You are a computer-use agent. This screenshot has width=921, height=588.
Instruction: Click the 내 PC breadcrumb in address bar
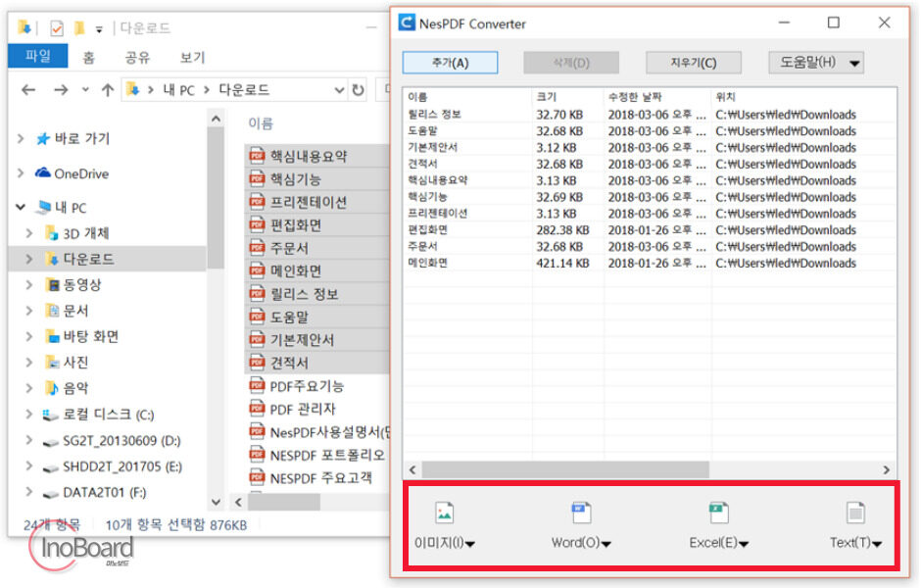(178, 90)
